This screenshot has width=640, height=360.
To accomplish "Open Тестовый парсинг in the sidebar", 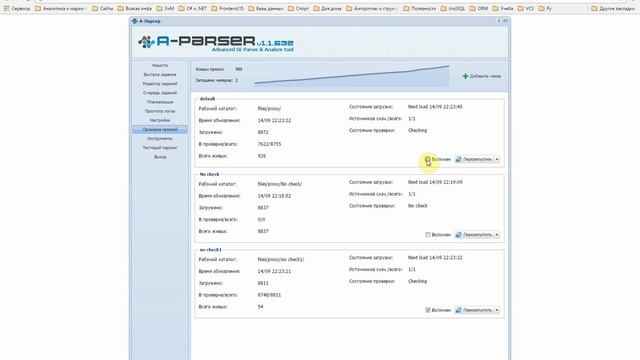I will coord(160,147).
